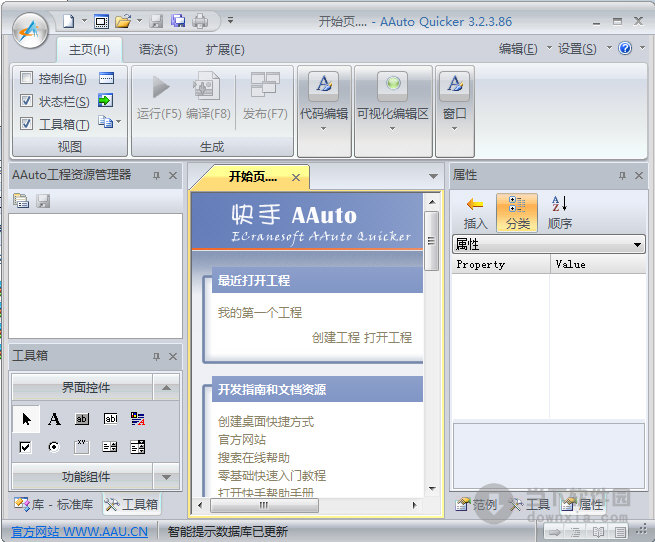Click save icon in resource manager panel
Image resolution: width=655 pixels, height=542 pixels.
(x=43, y=201)
